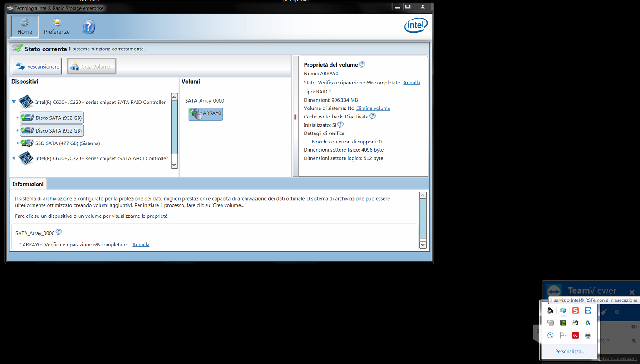Open the gear dropdown in TeamViewer panel
The width and height of the screenshot is (640, 364).
point(635,327)
